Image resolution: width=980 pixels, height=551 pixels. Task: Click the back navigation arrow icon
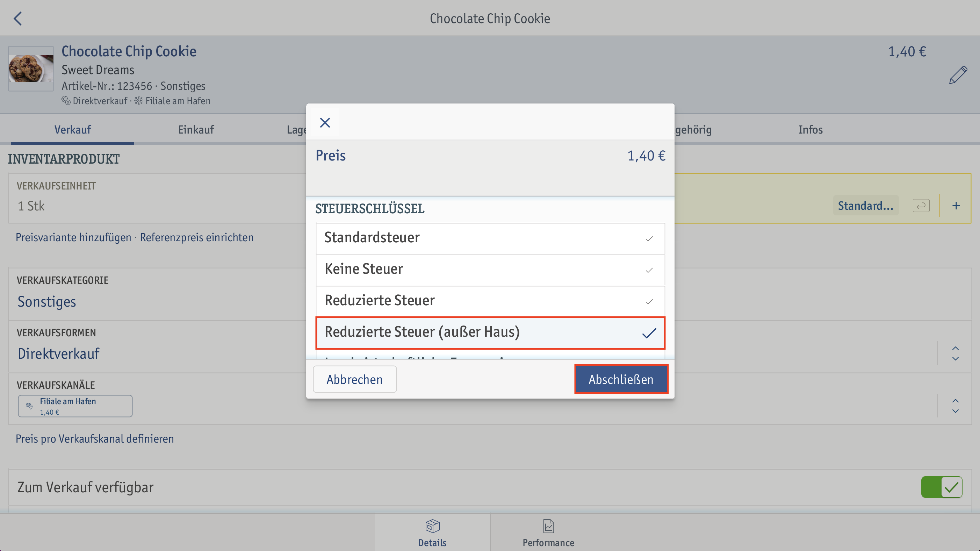click(18, 18)
